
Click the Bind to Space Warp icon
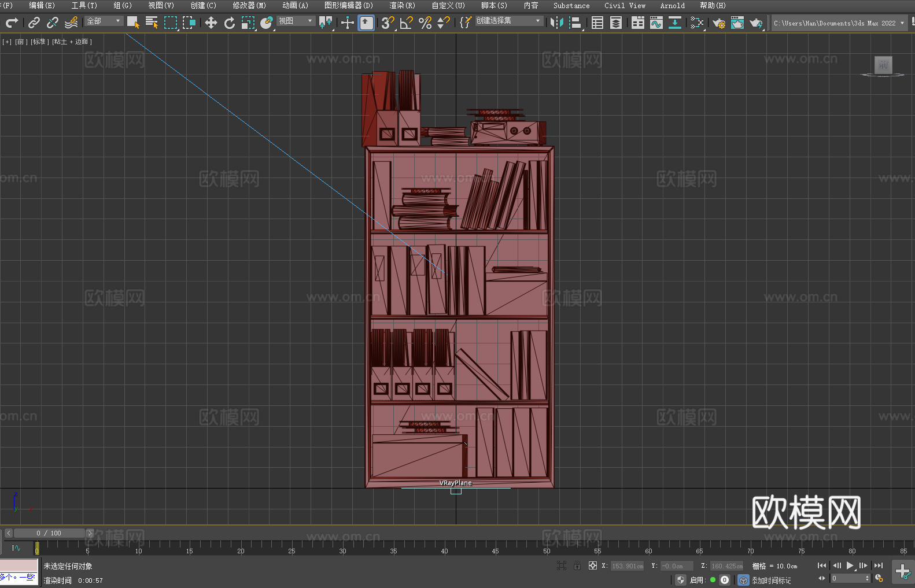71,23
